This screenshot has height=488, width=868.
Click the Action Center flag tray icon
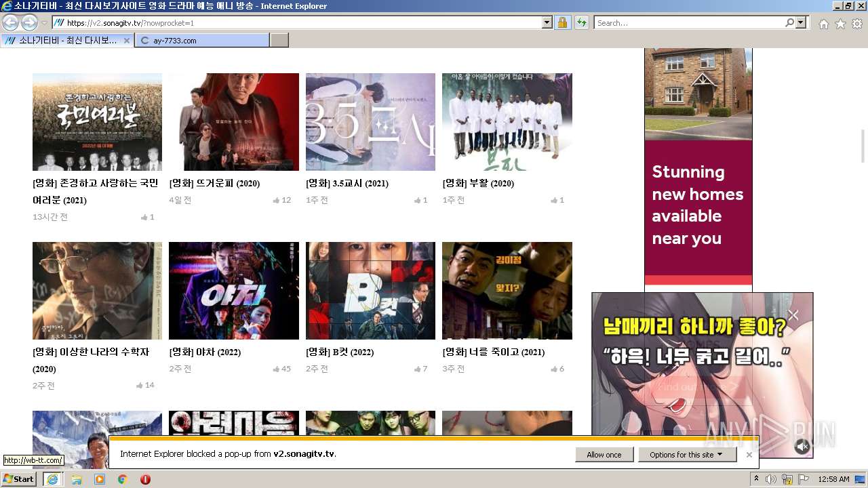click(804, 479)
